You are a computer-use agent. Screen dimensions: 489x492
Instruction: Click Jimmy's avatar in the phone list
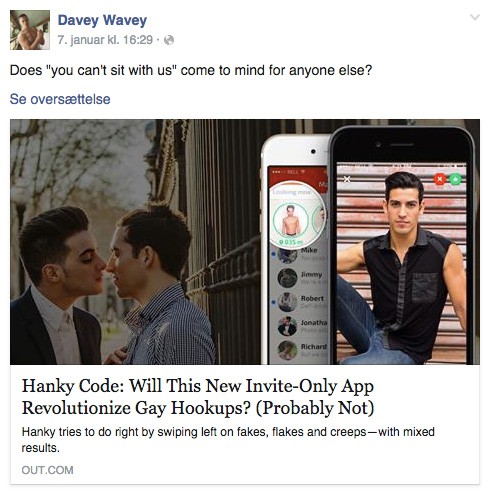(x=287, y=278)
